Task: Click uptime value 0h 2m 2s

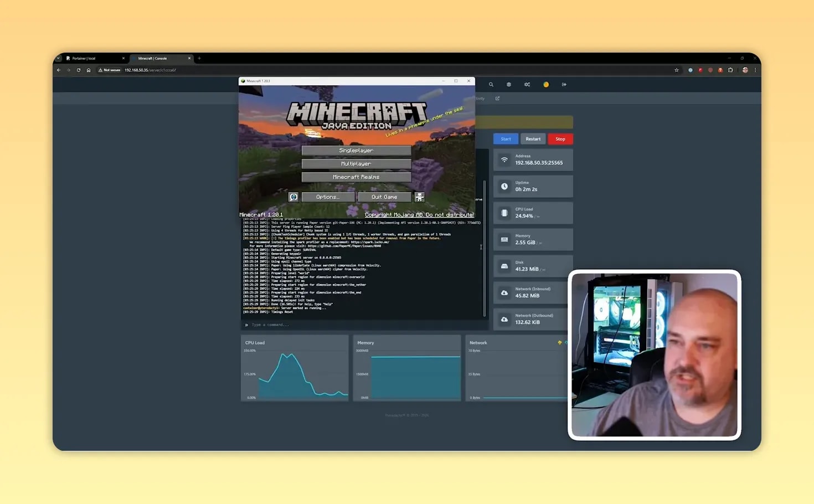Action: [526, 189]
